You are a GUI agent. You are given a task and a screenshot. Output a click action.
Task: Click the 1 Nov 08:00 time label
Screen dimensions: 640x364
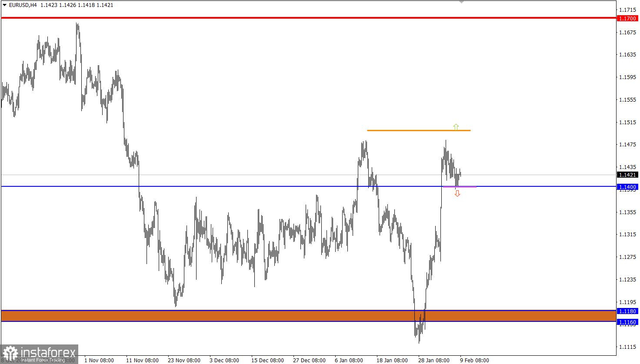tap(99, 360)
